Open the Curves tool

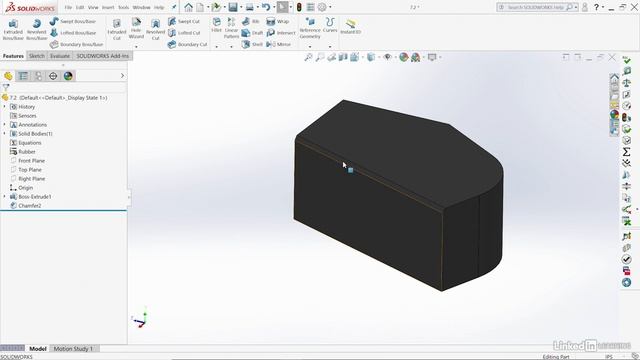click(x=330, y=25)
